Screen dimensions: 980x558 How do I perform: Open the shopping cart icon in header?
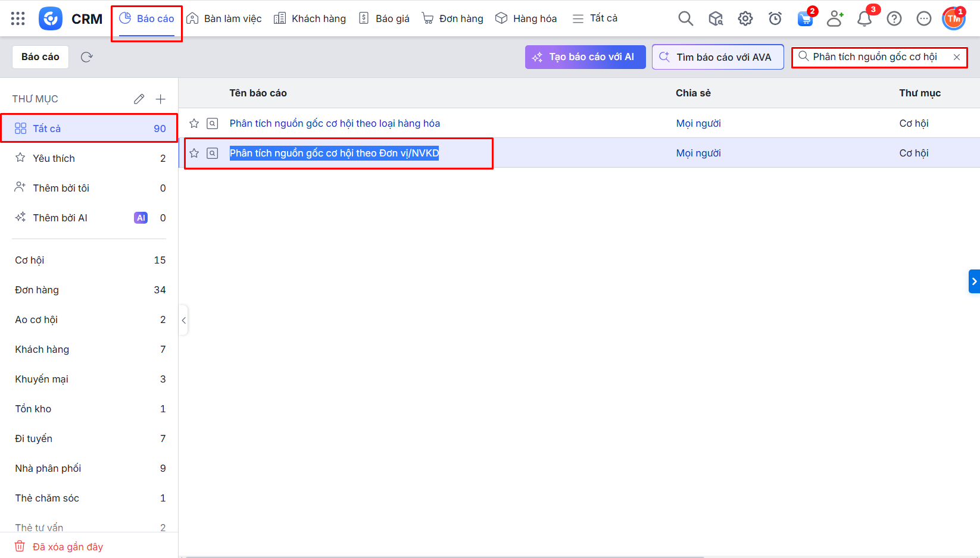coord(805,19)
